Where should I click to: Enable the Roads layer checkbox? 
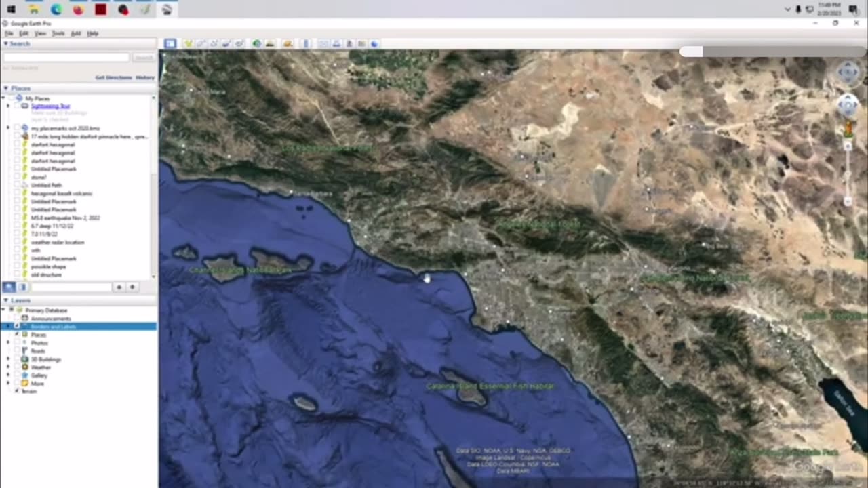18,351
